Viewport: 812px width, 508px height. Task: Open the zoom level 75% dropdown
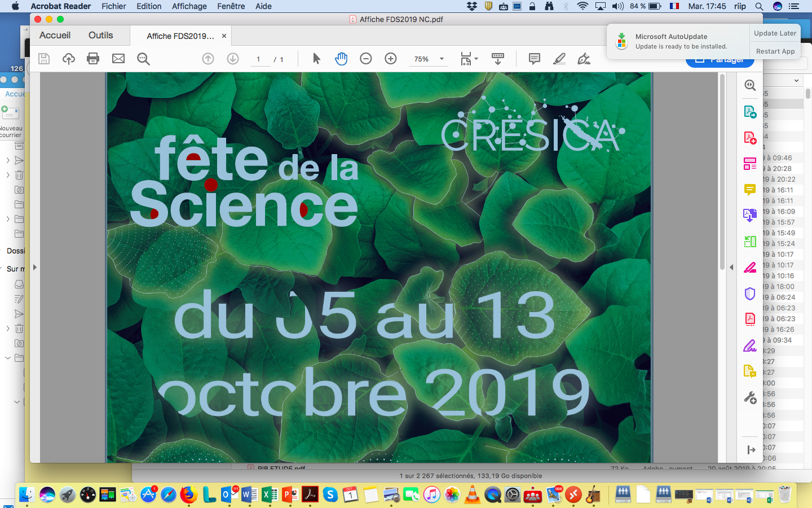(x=442, y=59)
